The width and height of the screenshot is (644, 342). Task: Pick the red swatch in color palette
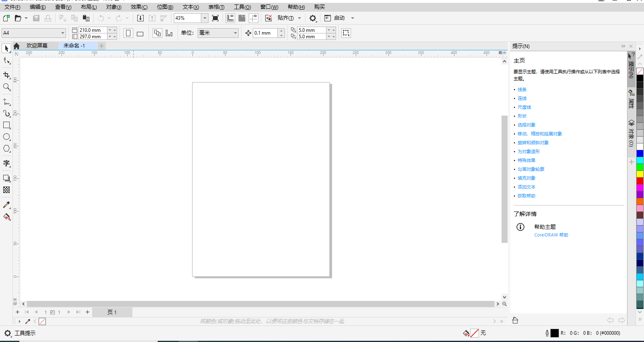640,181
